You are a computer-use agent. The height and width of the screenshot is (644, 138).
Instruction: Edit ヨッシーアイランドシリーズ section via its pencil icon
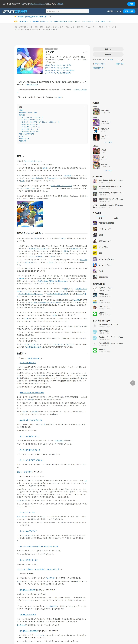click(41, 472)
